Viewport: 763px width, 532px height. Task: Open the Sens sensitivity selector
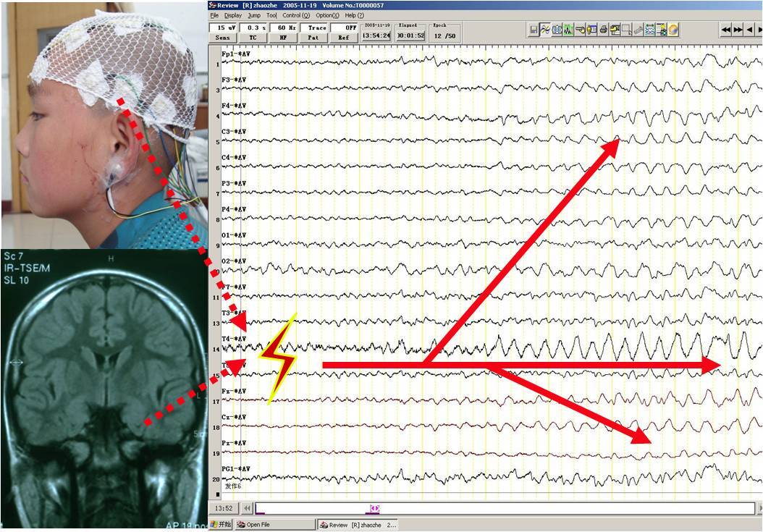[x=224, y=38]
